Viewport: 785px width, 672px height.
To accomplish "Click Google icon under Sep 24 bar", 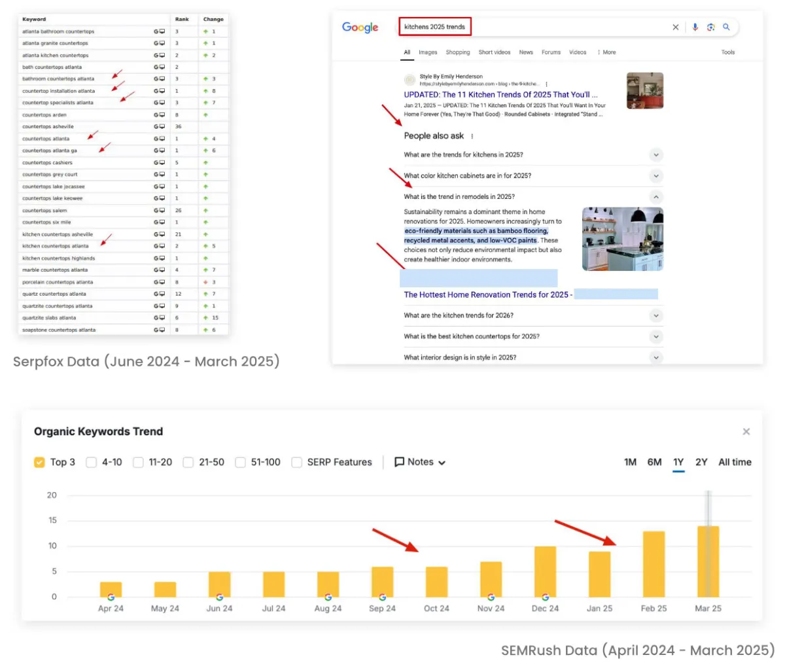I will pyautogui.click(x=382, y=597).
